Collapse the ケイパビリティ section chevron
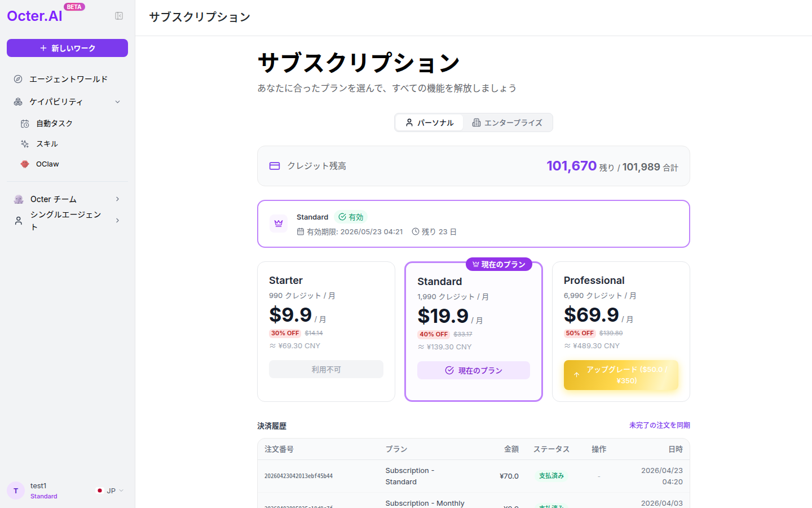Viewport: 812px width, 508px height. 117,102
